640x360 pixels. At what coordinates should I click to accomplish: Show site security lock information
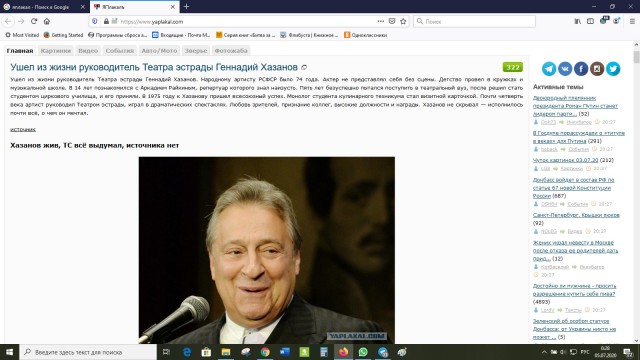[x=106, y=21]
